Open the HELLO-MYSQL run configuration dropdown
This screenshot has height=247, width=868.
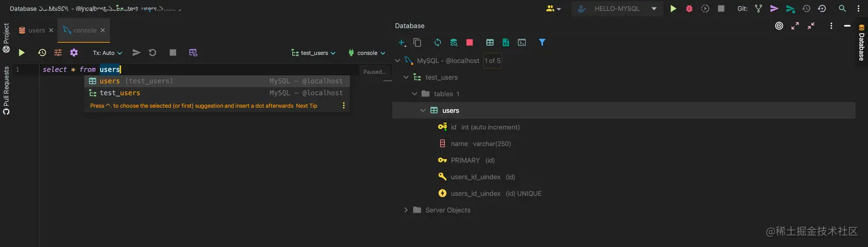pos(617,9)
